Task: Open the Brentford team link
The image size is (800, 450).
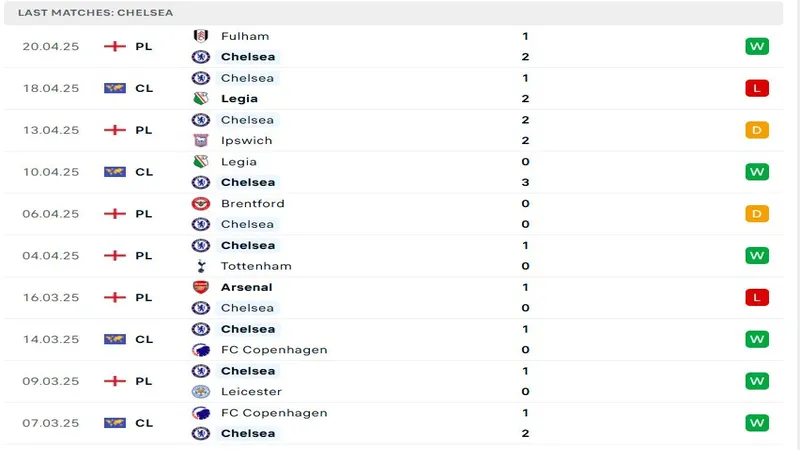Action: tap(252, 203)
